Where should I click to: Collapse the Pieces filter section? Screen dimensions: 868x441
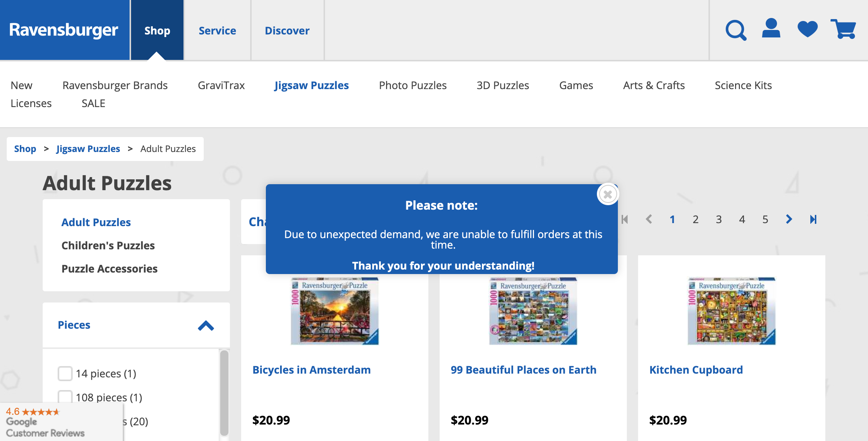206,325
